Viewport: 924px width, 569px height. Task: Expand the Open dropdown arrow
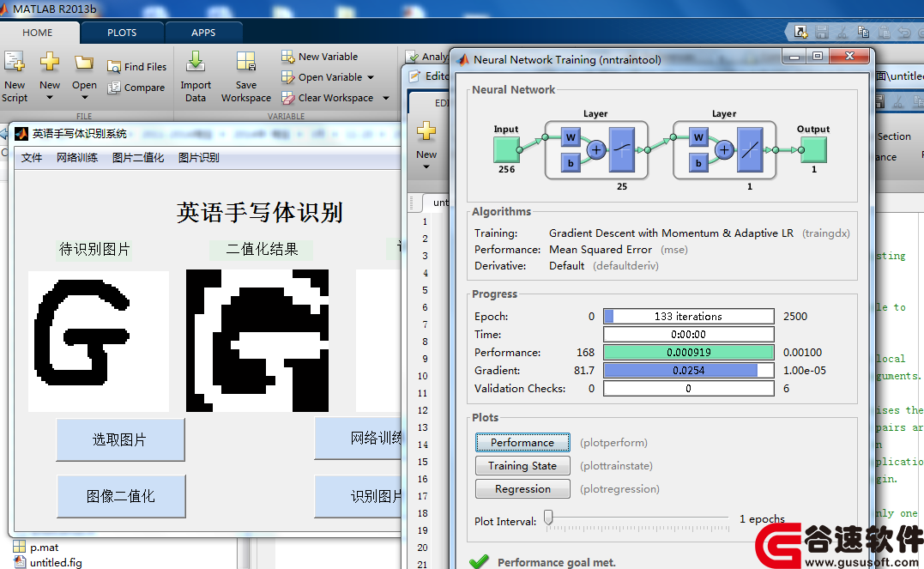point(84,98)
